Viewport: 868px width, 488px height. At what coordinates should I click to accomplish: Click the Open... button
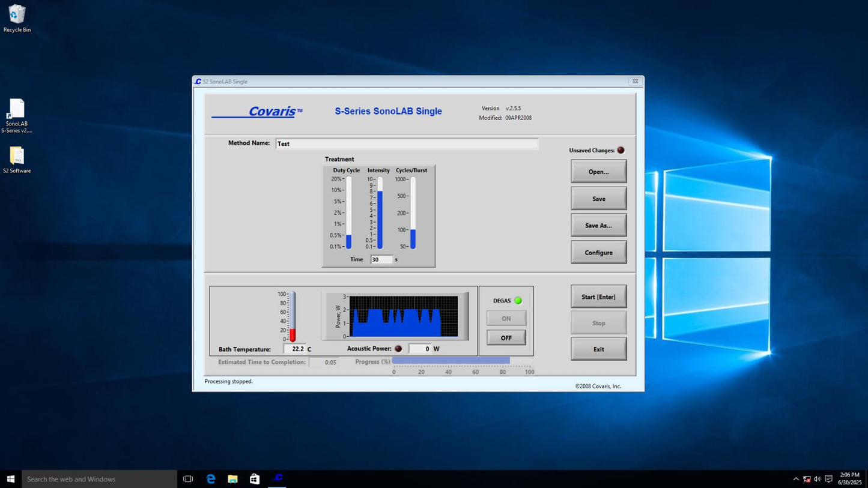[x=598, y=172]
